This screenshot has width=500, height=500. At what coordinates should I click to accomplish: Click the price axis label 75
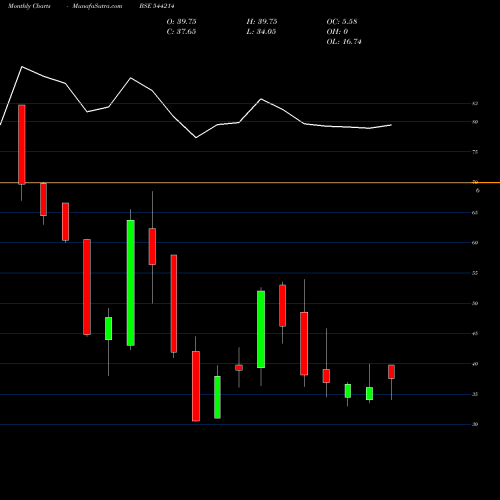click(475, 152)
